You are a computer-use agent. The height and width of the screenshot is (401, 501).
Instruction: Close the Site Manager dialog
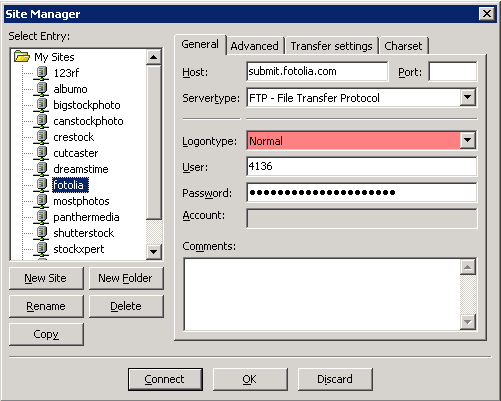[x=487, y=14]
